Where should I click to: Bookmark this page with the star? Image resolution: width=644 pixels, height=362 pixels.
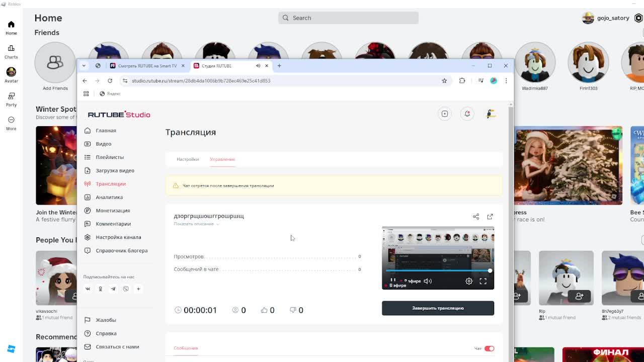click(x=444, y=80)
